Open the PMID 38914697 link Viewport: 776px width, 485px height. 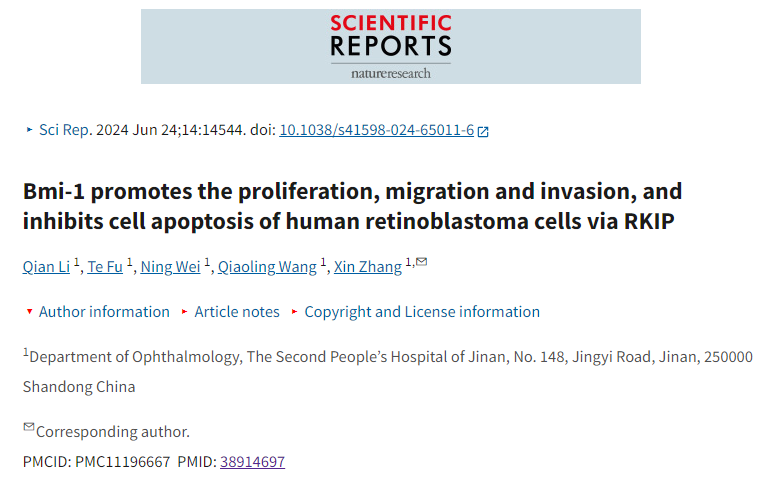[252, 462]
